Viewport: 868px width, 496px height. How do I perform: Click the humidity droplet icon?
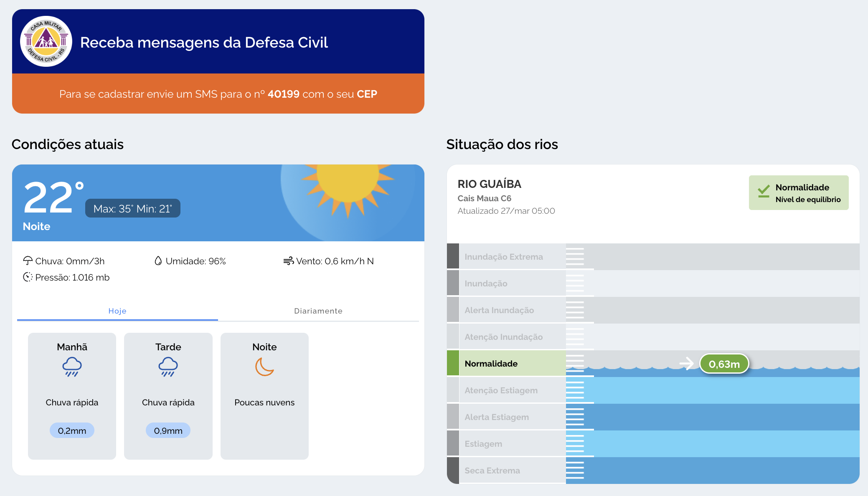(x=158, y=261)
